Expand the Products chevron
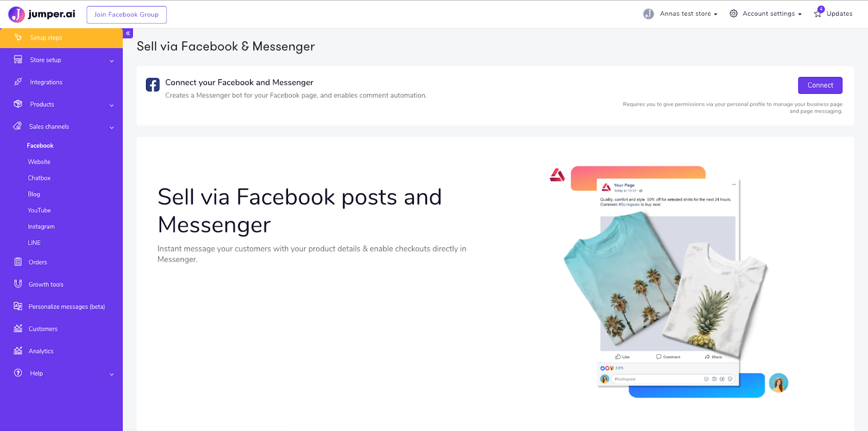The height and width of the screenshot is (431, 868). pos(112,105)
